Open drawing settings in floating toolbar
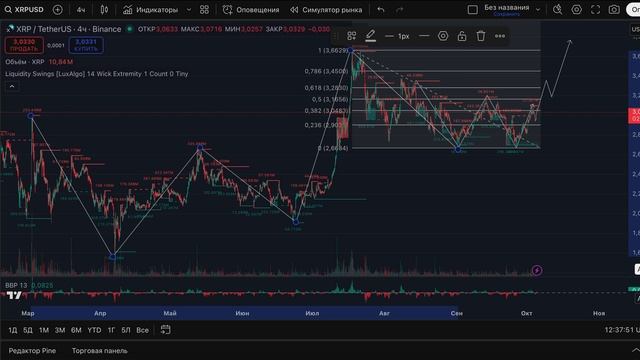 pos(443,36)
